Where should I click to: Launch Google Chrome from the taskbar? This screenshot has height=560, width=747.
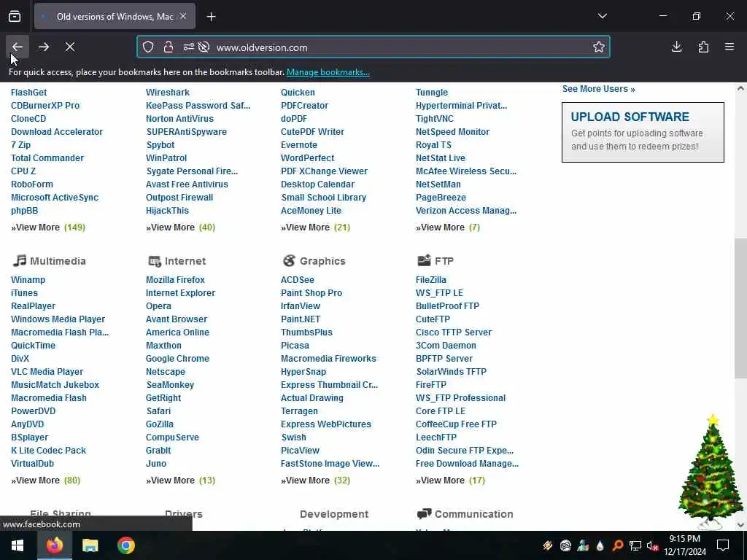click(x=126, y=545)
